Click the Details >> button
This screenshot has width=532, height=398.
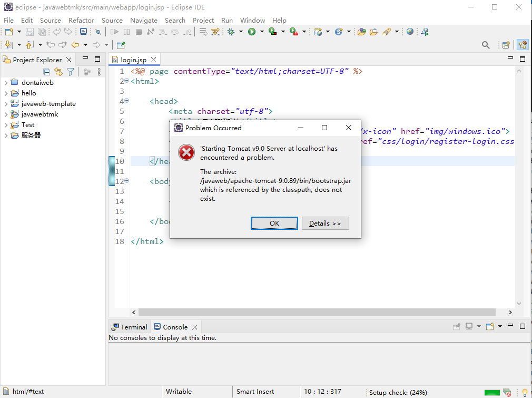(325, 223)
